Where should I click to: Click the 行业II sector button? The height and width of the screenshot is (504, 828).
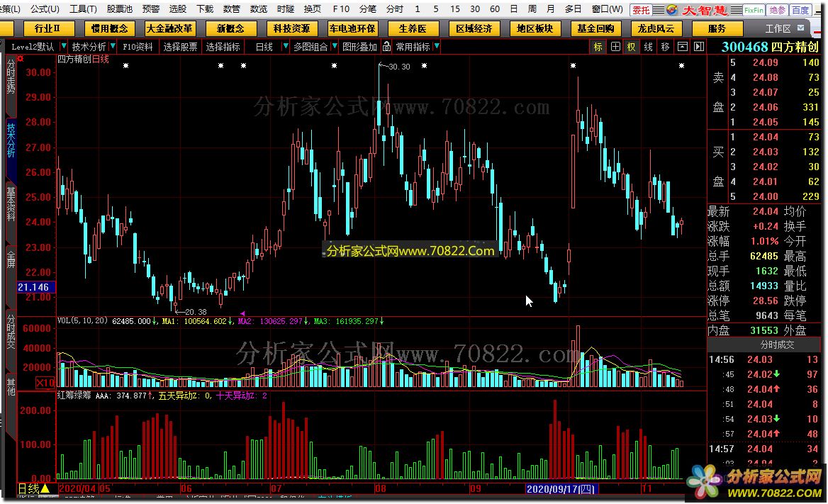[x=47, y=28]
